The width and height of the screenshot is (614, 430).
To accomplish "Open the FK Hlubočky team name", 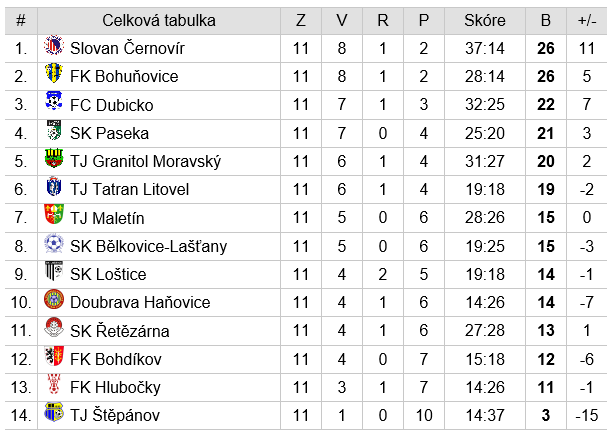I will pos(115,387).
